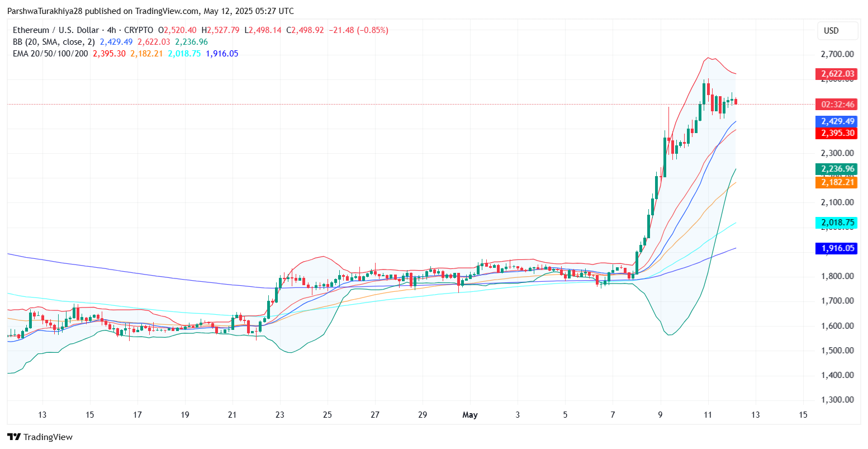Click the orange 2,182.21 EMA axis label

click(837, 182)
